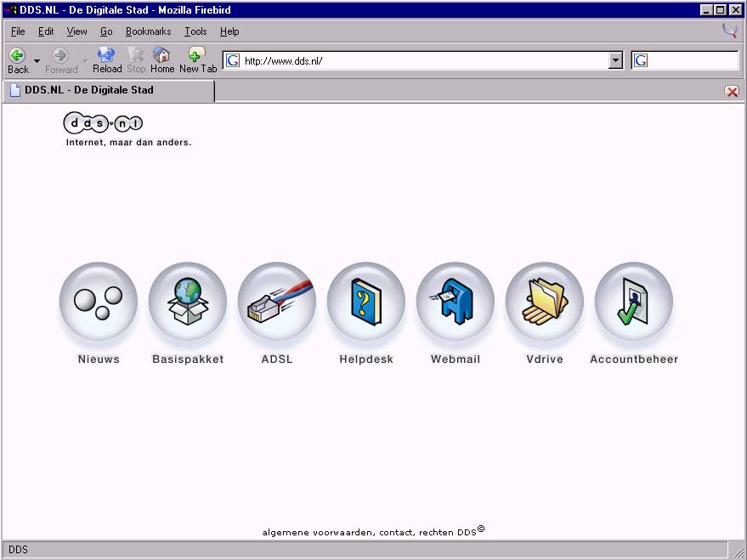Select the DDS.NL - De Digitale Stad tab

click(x=109, y=90)
